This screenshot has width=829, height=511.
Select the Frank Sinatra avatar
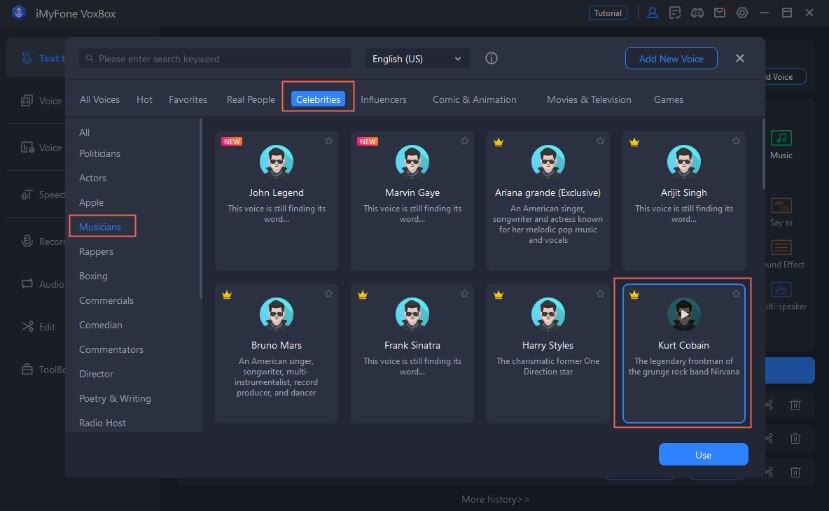(412, 314)
